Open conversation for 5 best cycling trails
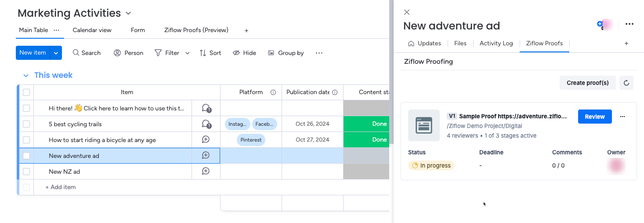This screenshot has height=223, width=644. pyautogui.click(x=206, y=124)
